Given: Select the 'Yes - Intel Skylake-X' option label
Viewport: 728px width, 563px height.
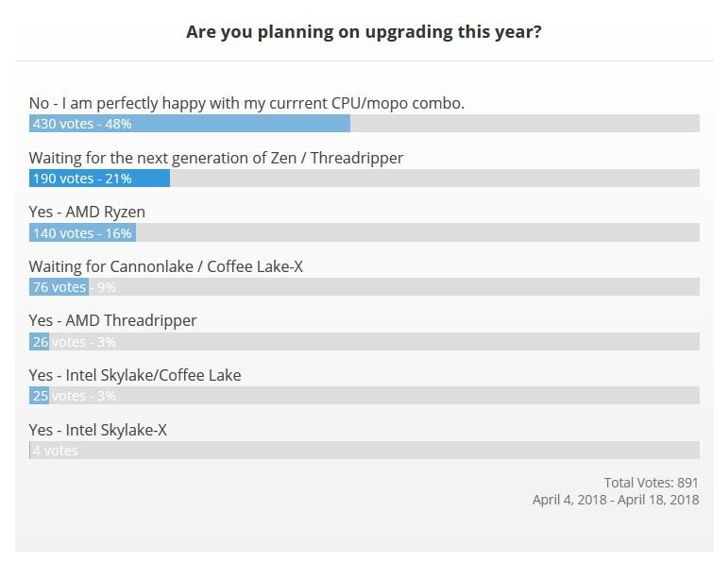Looking at the screenshot, I should (x=98, y=430).
